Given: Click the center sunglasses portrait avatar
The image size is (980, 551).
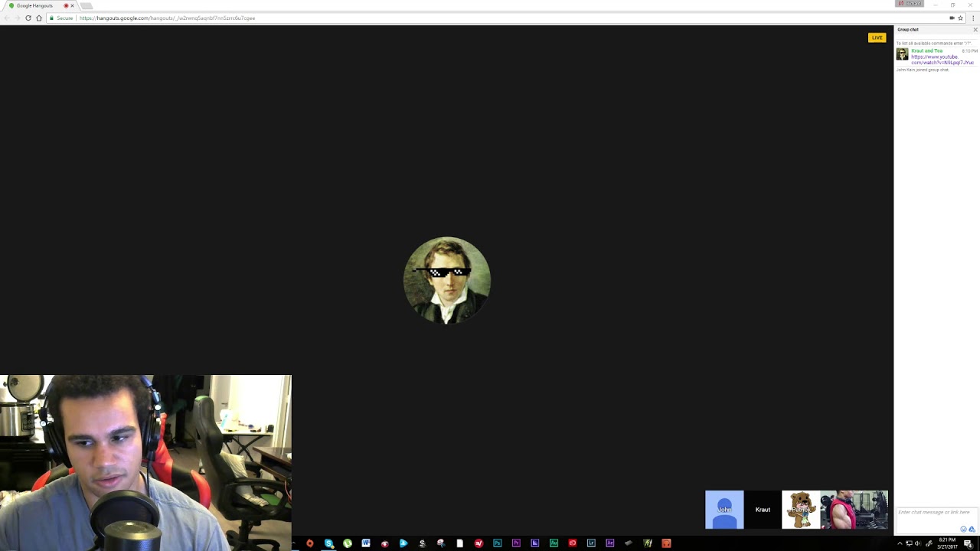Looking at the screenshot, I should click(447, 280).
